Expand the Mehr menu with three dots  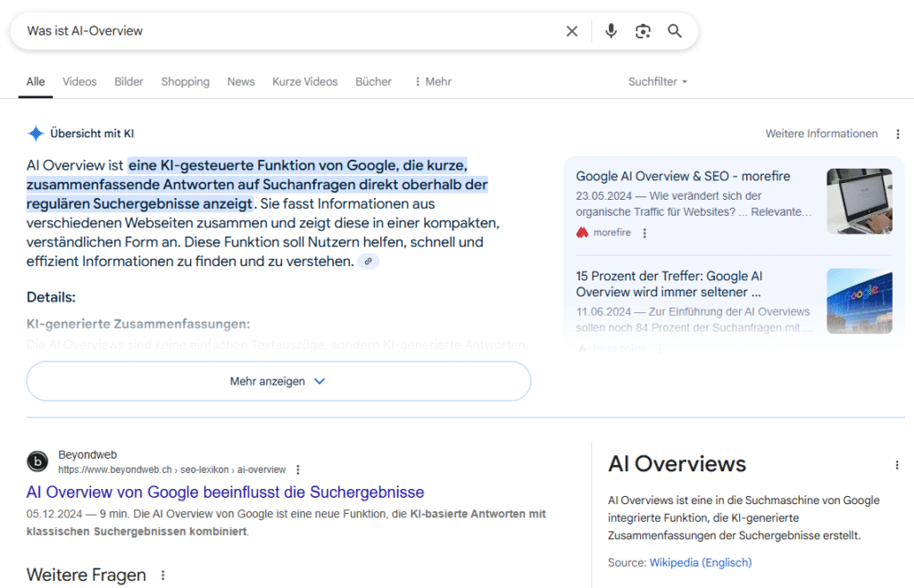433,81
